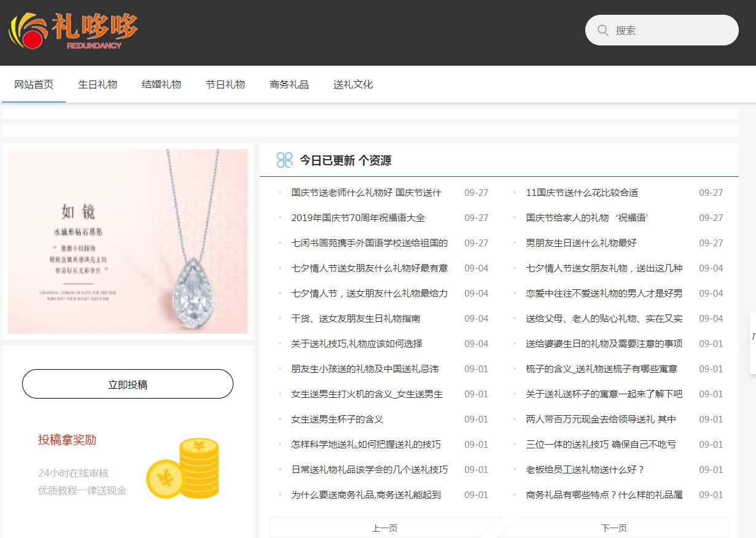Open article 女生送男生打火机的含义
The image size is (756, 538).
[x=367, y=394]
